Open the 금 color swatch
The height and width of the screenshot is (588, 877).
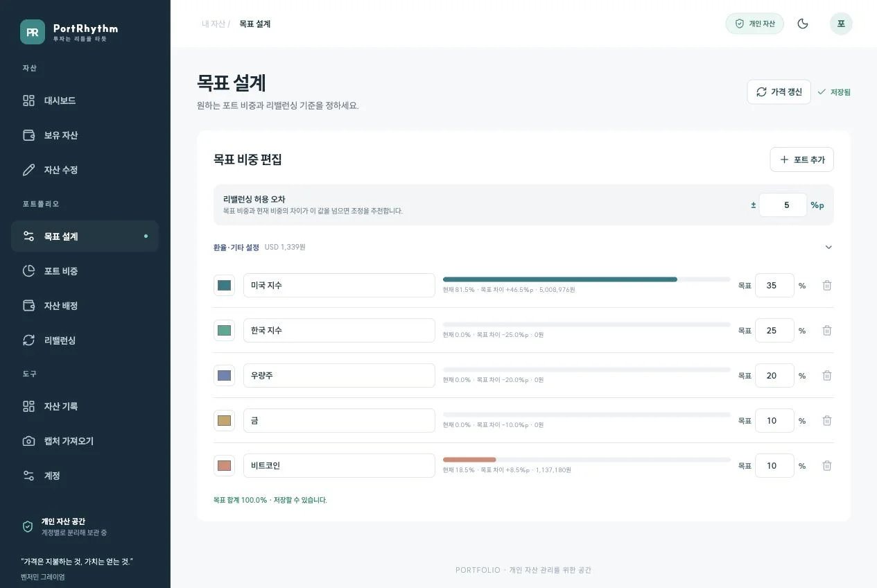pyautogui.click(x=224, y=421)
